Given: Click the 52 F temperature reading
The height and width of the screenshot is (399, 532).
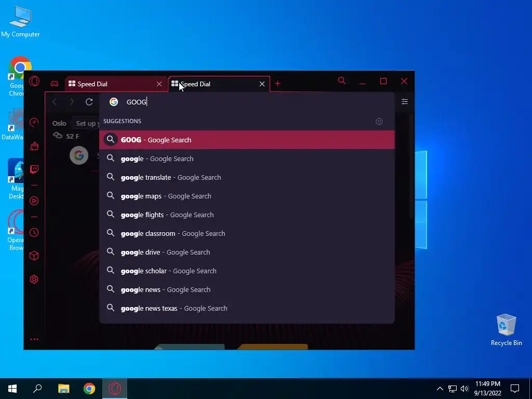Looking at the screenshot, I should (73, 137).
